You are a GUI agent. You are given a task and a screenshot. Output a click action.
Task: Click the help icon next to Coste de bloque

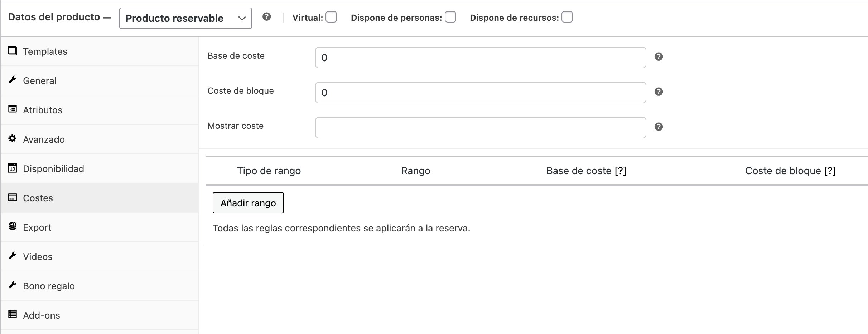pos(659,92)
